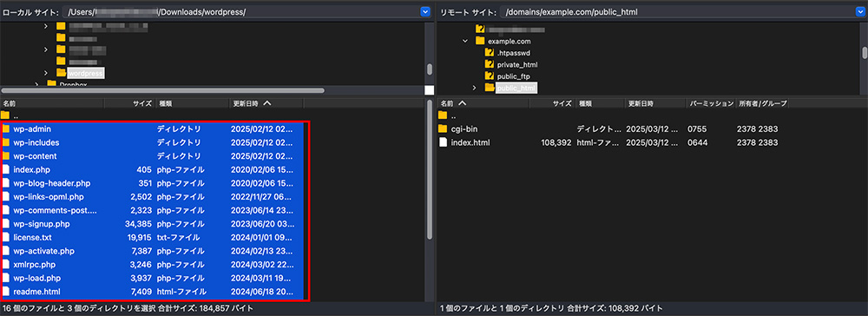
Task: Click the 108,392 size of index.html
Action: (x=556, y=142)
